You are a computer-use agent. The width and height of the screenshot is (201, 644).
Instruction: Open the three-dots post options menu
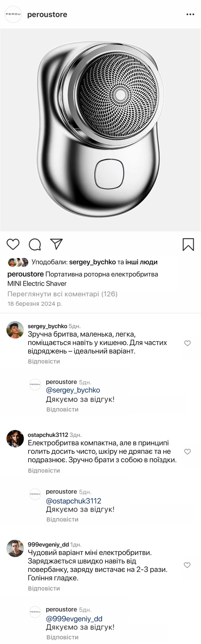(x=190, y=15)
